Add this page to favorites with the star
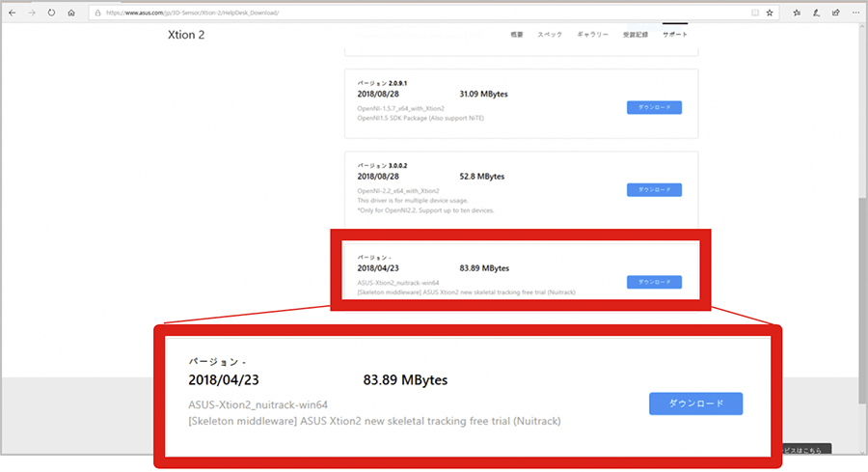 pos(770,13)
